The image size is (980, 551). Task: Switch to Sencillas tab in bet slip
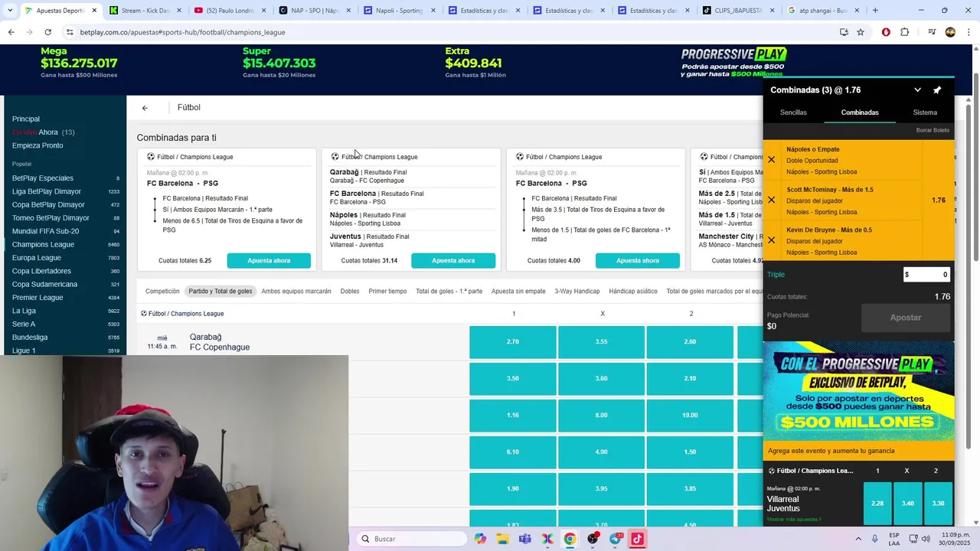[x=793, y=112]
